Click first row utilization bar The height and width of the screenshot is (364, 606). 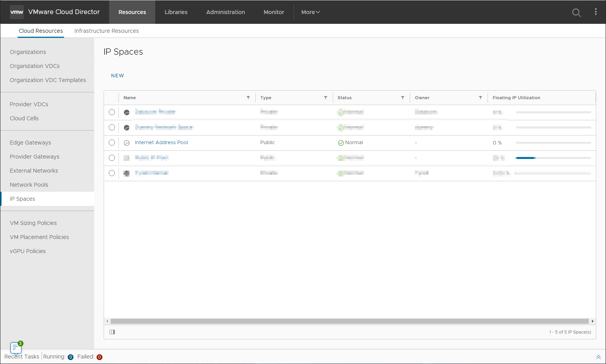[553, 112]
